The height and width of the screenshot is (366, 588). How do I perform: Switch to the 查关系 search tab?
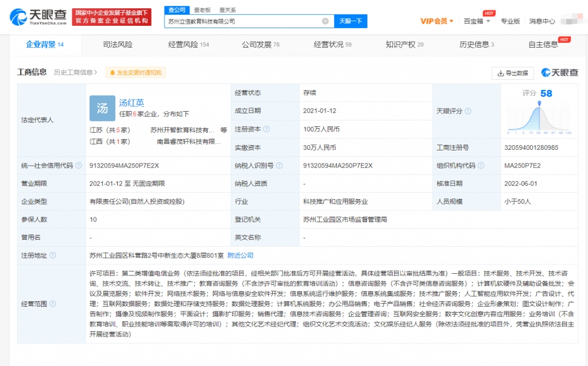pyautogui.click(x=228, y=10)
